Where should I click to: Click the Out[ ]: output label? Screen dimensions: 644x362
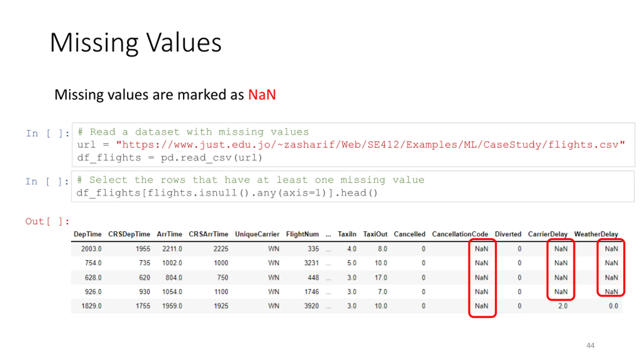tap(47, 221)
